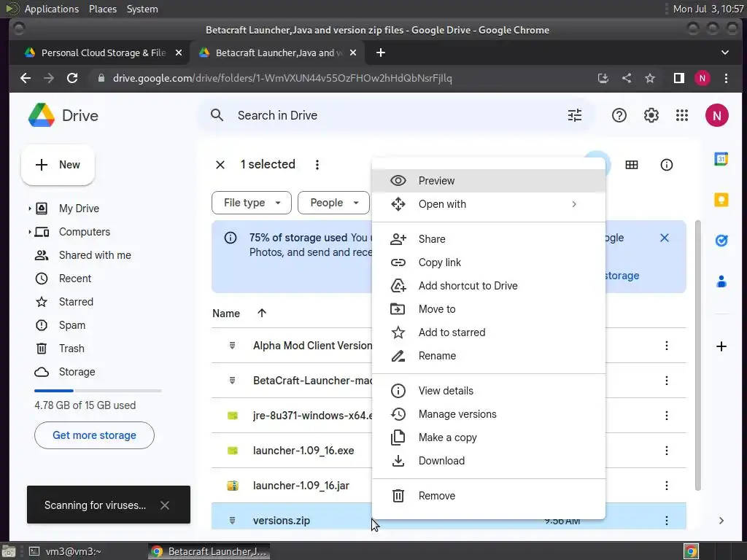Show the details info panel
Screen dimensions: 747x560
click(667, 165)
